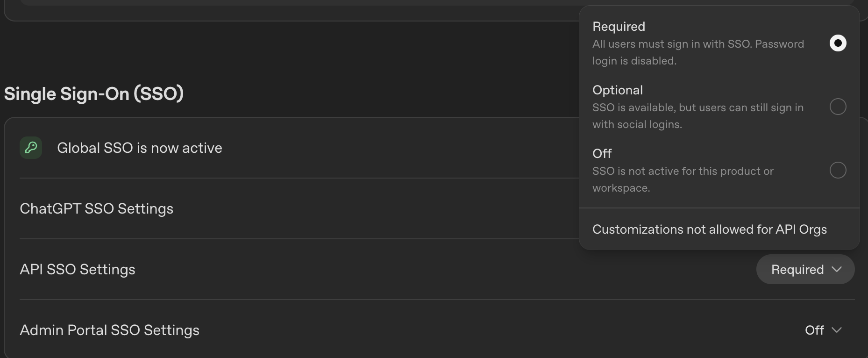Click the Single Sign-On (SSO) heading

tap(94, 93)
